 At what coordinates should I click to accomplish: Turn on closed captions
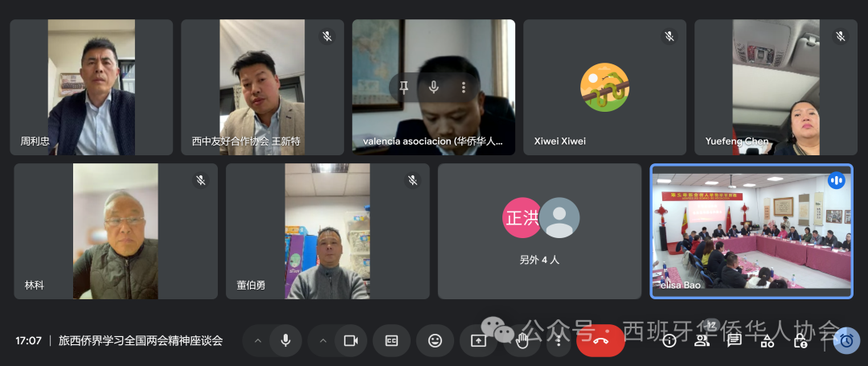[391, 340]
